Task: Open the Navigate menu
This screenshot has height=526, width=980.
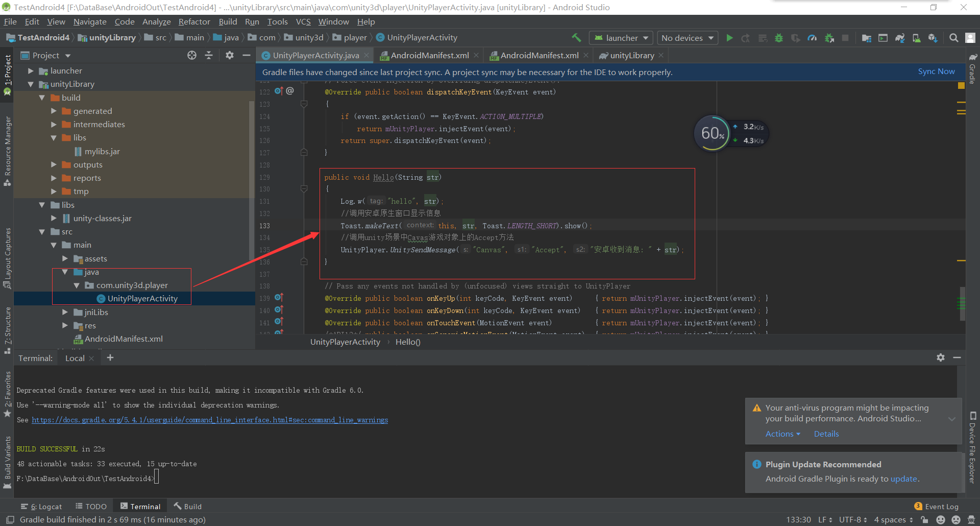Action: click(x=90, y=21)
